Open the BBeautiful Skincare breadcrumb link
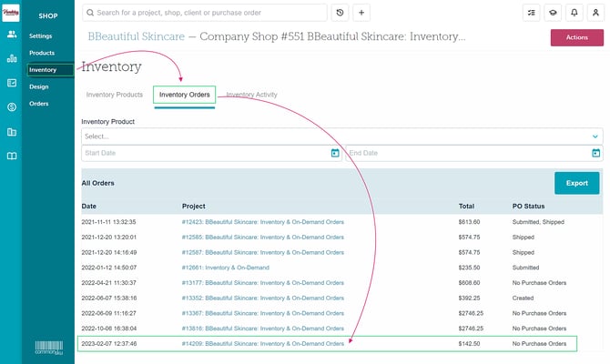 point(137,36)
